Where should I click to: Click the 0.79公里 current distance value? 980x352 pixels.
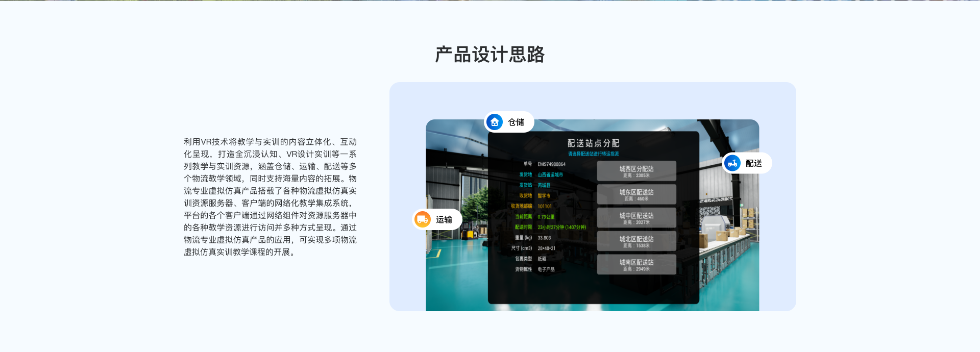tap(546, 217)
